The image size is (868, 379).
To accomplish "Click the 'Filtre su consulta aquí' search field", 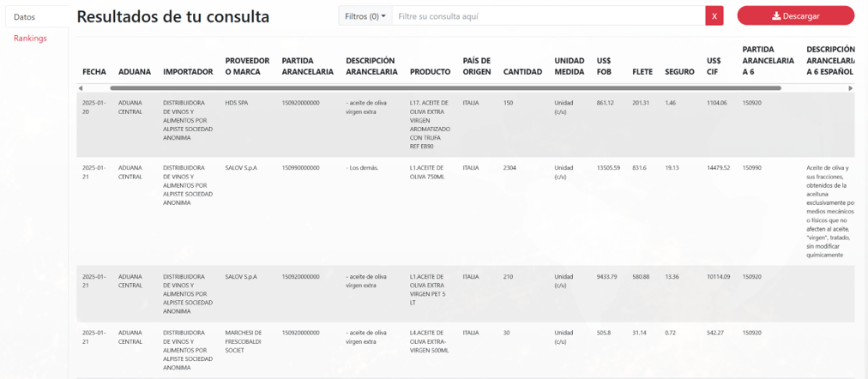I will coord(549,16).
